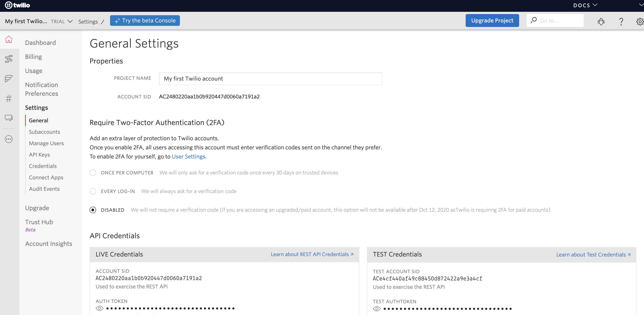Open Upgrade in the sidebar
Screen dimensions: 644x315
tap(37, 208)
